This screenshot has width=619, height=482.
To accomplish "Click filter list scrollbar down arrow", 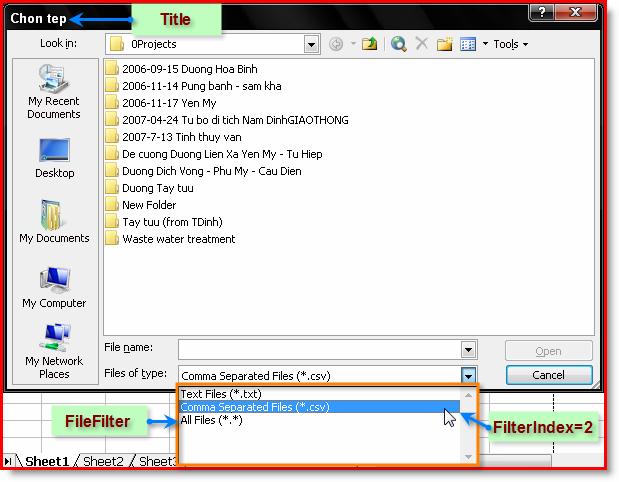I will [x=468, y=457].
